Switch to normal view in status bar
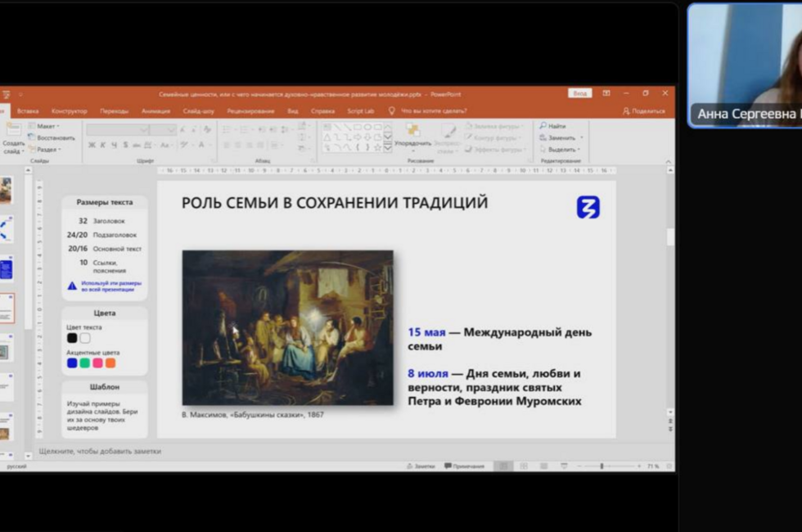 click(503, 466)
